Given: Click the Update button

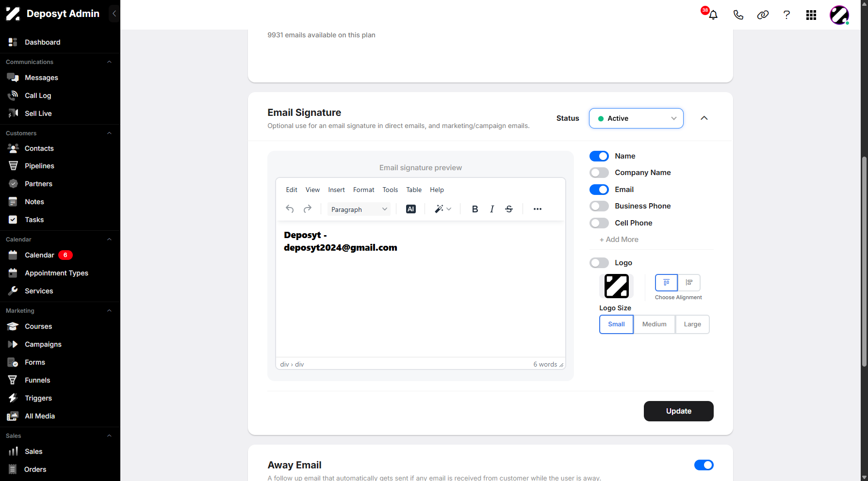Looking at the screenshot, I should (678, 411).
